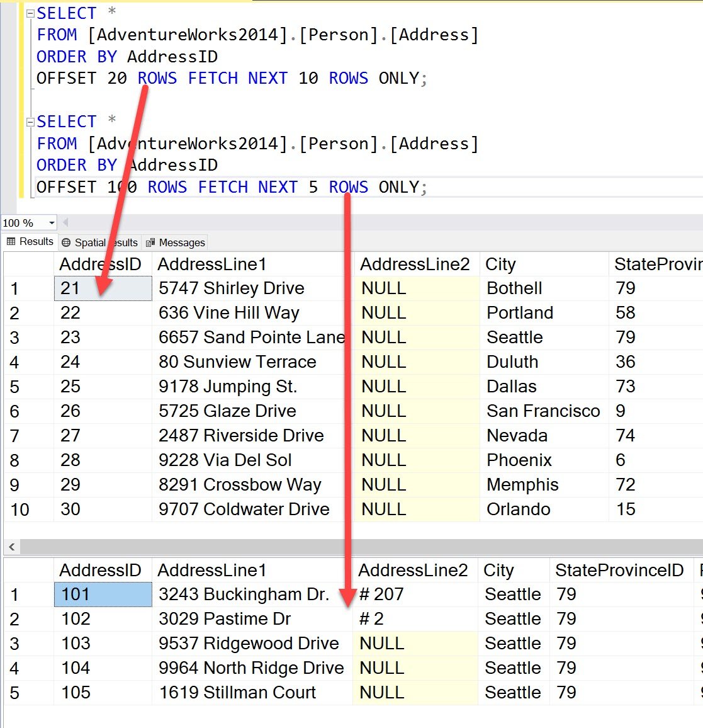Click the Messages tab icon
This screenshot has height=728, width=703.
pyautogui.click(x=150, y=242)
